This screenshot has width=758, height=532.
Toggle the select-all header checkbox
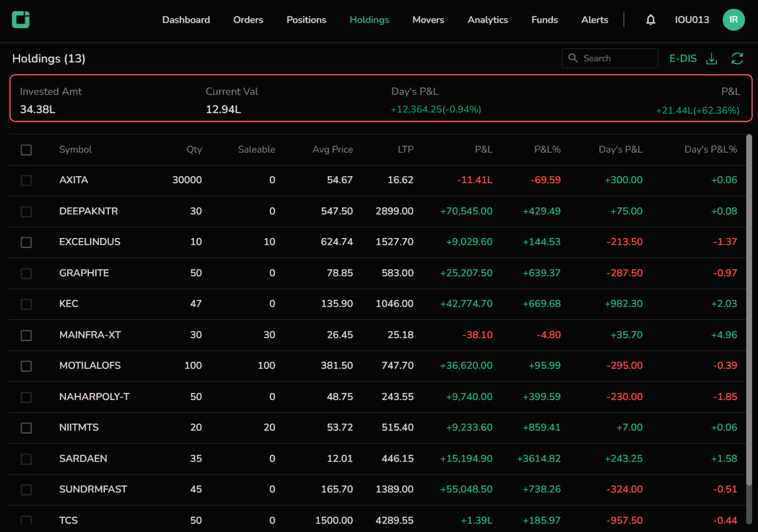[x=26, y=150]
